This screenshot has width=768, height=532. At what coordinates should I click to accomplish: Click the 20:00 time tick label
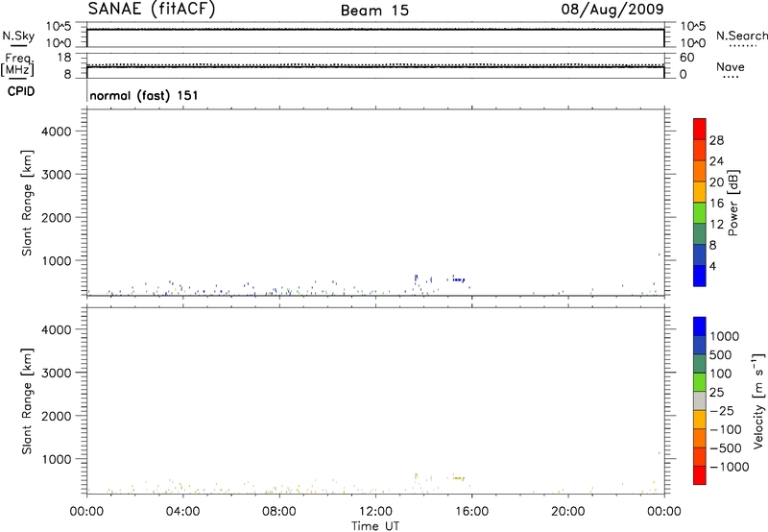pyautogui.click(x=567, y=512)
